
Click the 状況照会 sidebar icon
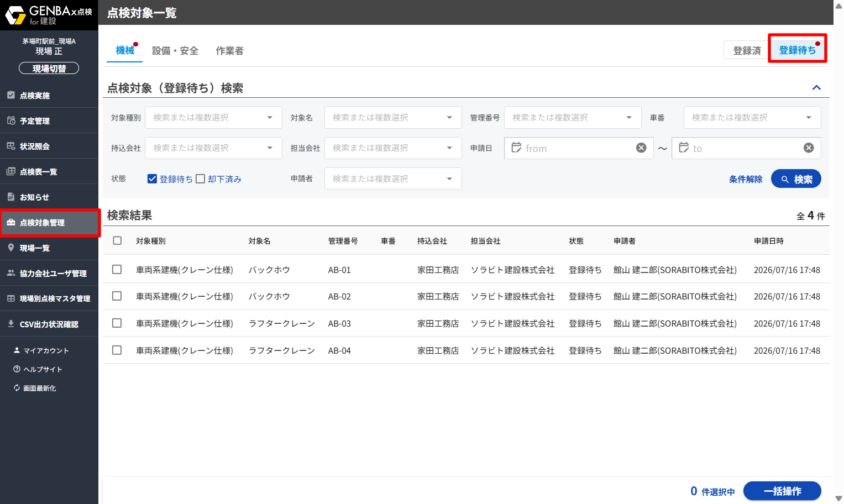11,146
